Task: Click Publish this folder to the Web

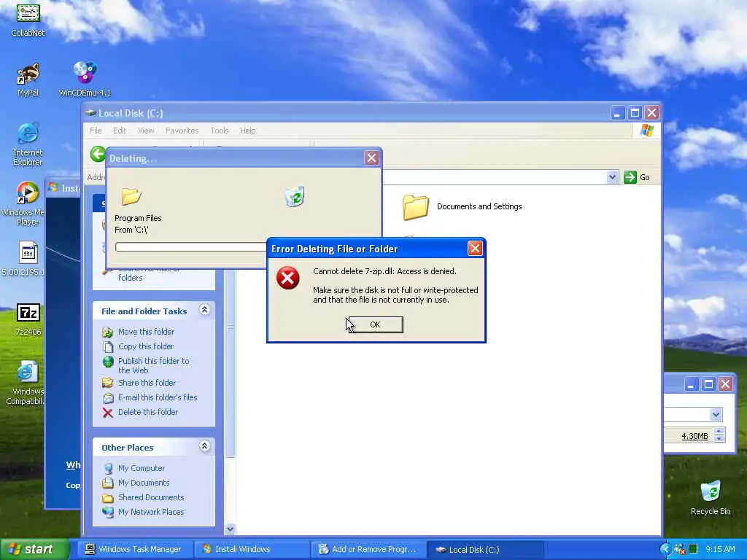Action: 153,366
